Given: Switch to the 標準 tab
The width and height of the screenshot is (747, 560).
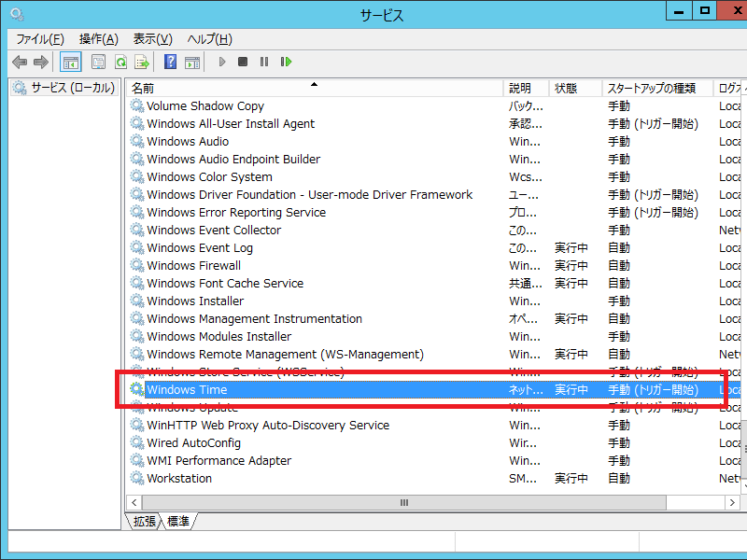Looking at the screenshot, I should click(x=178, y=522).
